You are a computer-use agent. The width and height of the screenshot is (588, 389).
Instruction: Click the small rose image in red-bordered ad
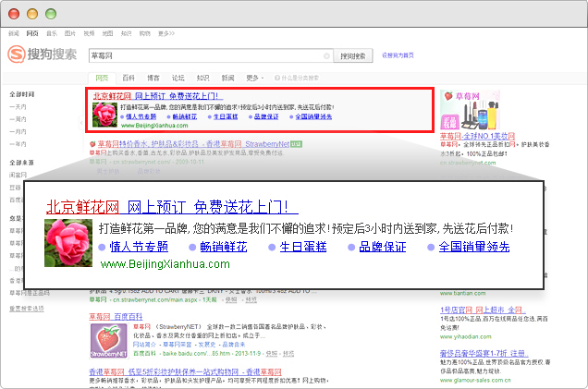[x=104, y=114]
